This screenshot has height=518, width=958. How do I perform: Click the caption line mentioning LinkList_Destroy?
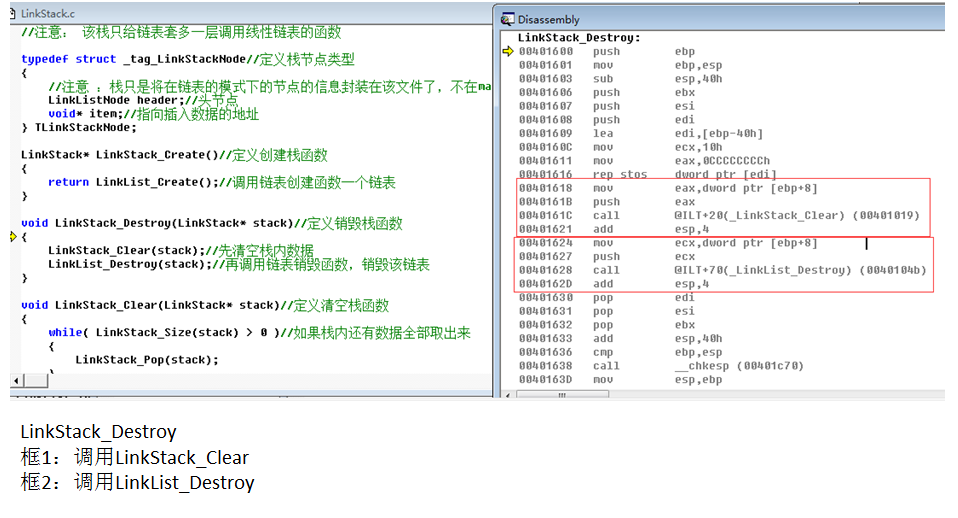137,483
